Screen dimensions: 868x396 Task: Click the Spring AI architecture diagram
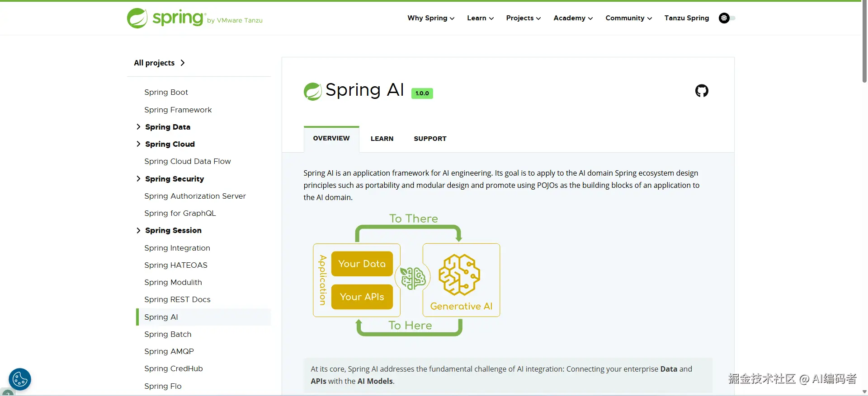click(406, 274)
